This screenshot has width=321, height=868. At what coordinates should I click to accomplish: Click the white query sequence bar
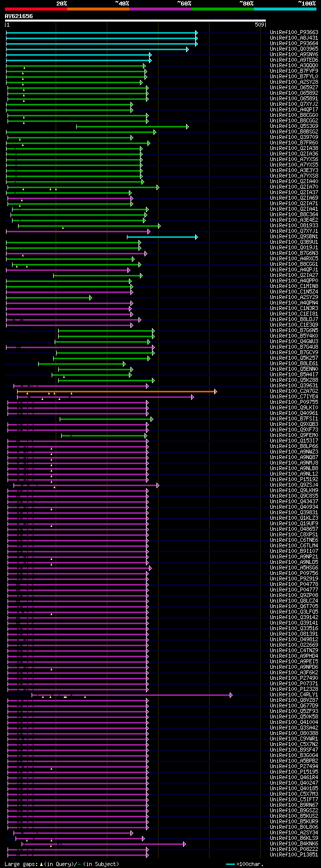(135, 21)
